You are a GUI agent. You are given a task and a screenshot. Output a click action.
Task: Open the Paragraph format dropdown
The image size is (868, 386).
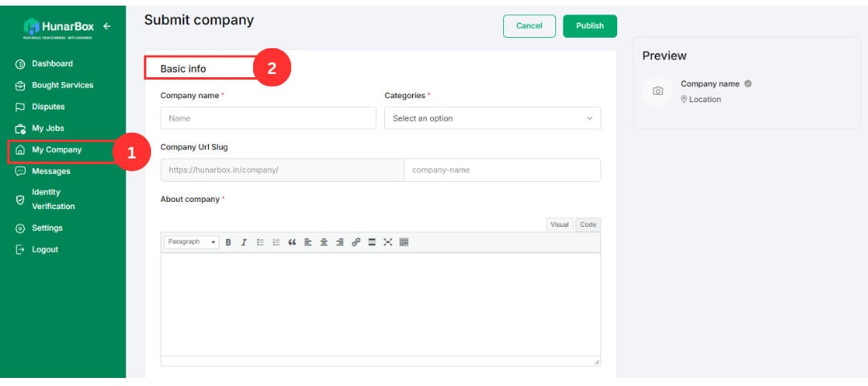click(191, 242)
